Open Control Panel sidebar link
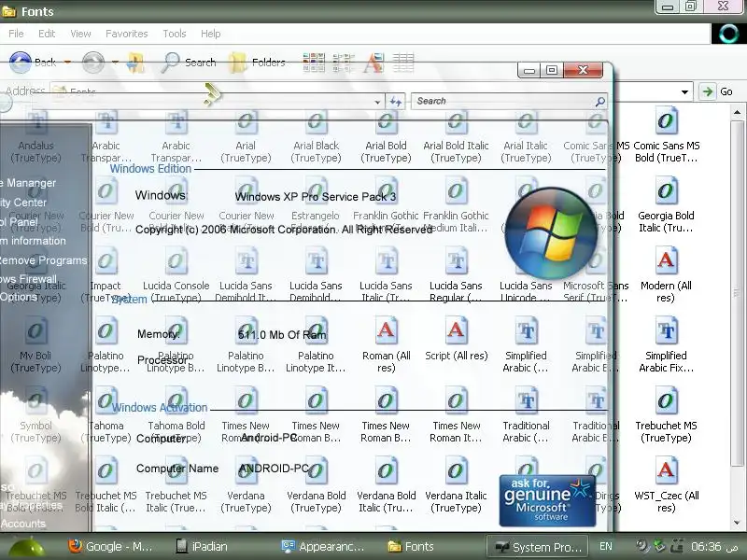This screenshot has height=560, width=747. [x=19, y=222]
